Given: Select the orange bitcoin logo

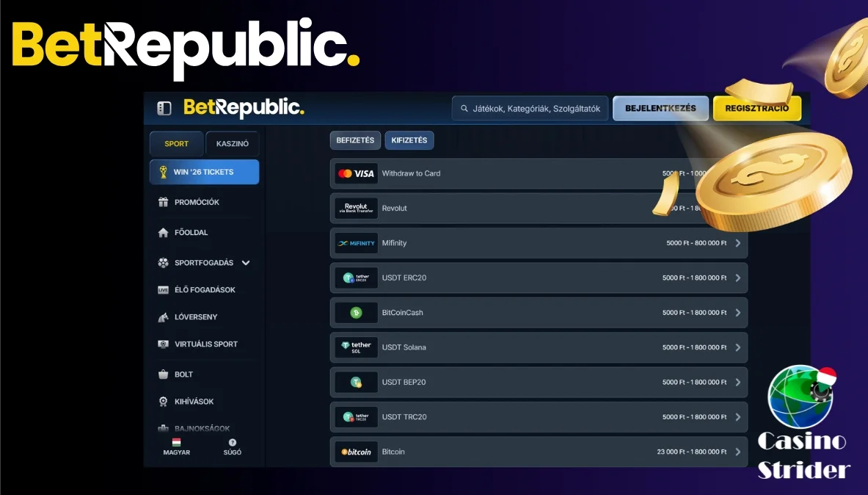Looking at the screenshot, I should coord(357,452).
